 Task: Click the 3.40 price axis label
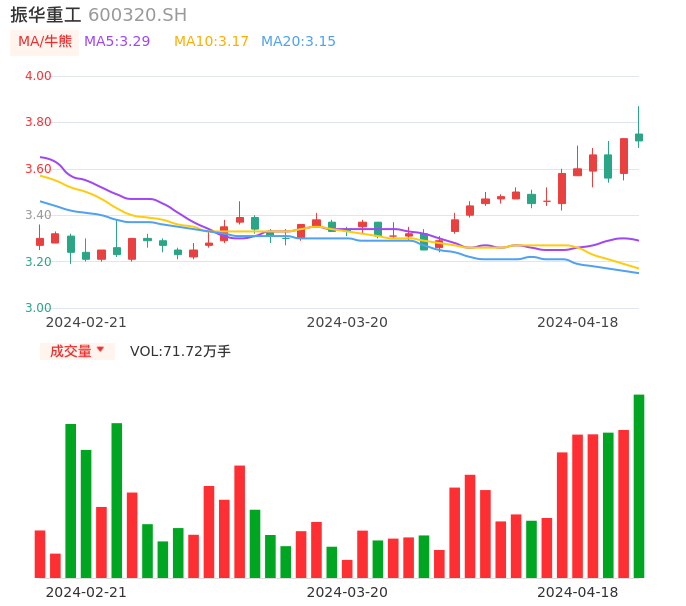(38, 215)
